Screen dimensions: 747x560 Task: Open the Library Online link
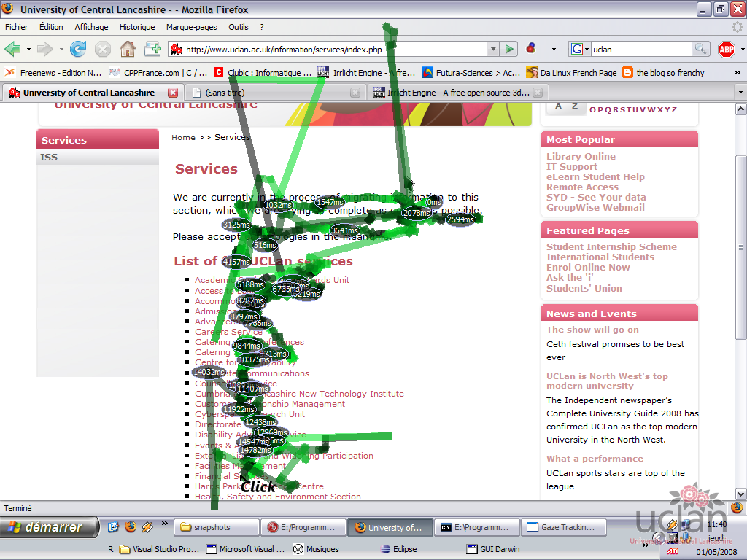pyautogui.click(x=581, y=156)
